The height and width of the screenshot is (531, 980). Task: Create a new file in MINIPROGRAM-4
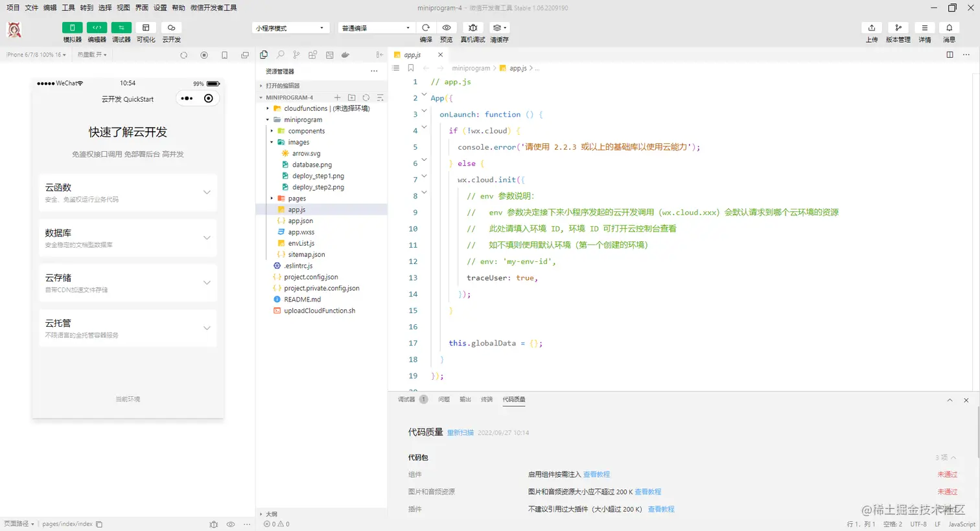click(337, 97)
